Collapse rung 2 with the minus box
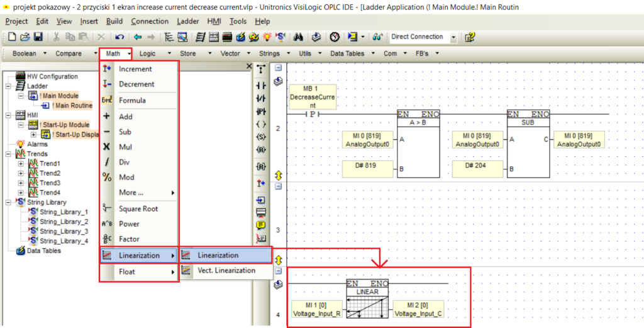The height and width of the screenshot is (328, 644). coord(279,68)
